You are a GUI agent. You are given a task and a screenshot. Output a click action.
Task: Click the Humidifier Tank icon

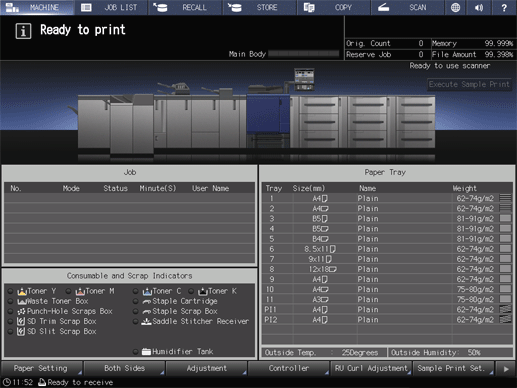coord(146,351)
